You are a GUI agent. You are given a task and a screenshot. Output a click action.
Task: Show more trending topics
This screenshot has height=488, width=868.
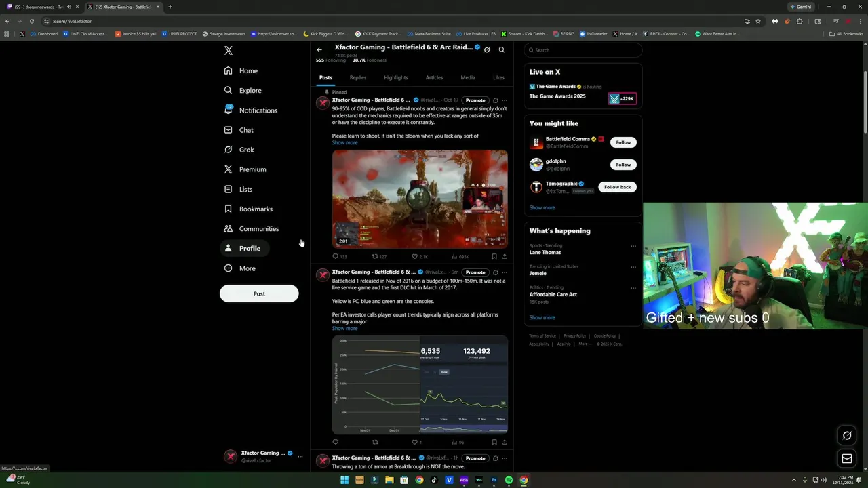click(542, 318)
